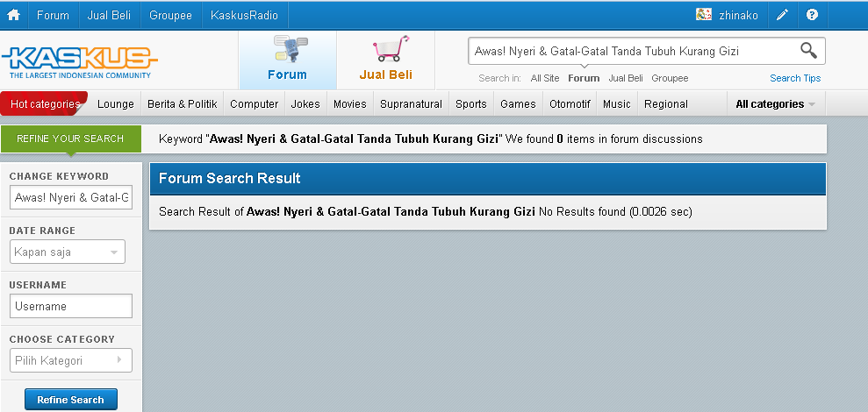
Task: Search in All Site
Action: (x=545, y=78)
